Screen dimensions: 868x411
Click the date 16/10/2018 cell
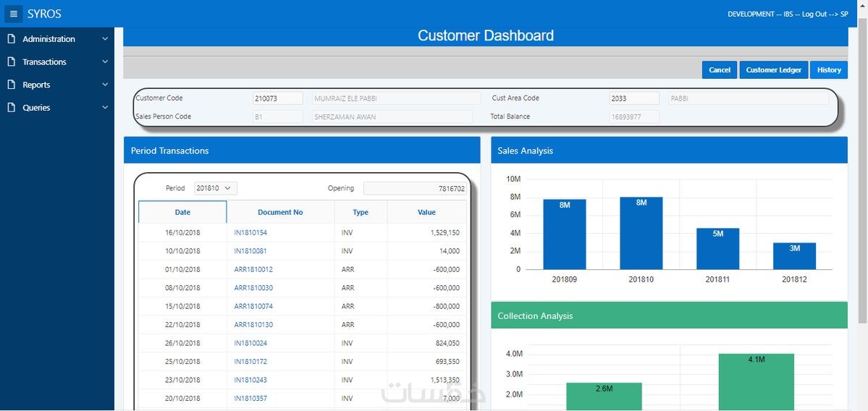click(182, 233)
